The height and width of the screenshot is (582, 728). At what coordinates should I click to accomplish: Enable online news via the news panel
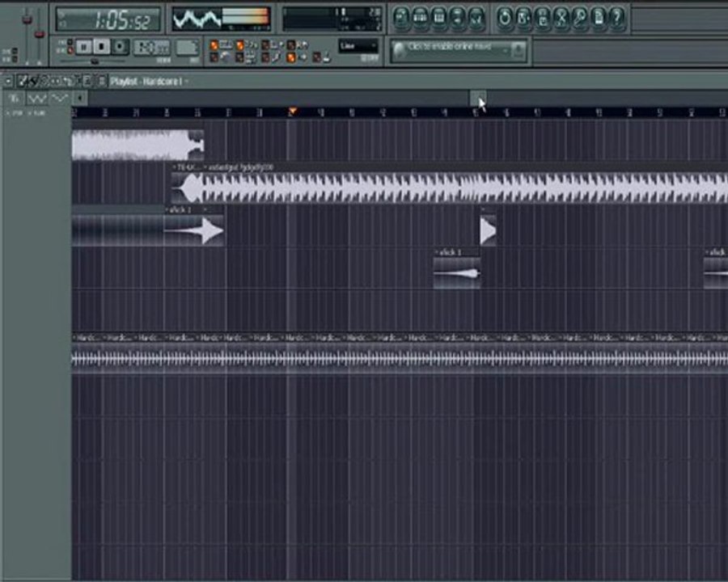(450, 47)
